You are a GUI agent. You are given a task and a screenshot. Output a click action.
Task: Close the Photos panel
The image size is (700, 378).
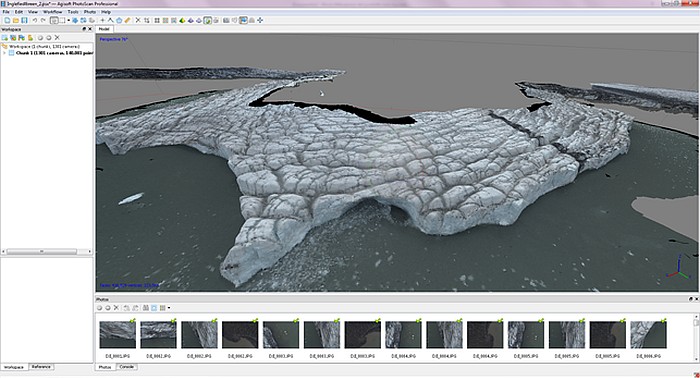(x=696, y=299)
